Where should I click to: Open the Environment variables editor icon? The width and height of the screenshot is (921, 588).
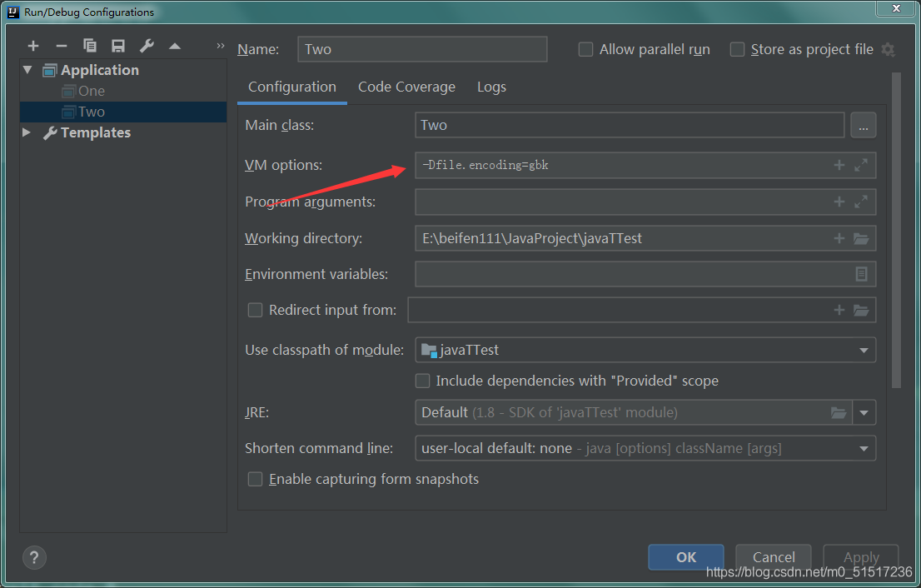(x=861, y=274)
